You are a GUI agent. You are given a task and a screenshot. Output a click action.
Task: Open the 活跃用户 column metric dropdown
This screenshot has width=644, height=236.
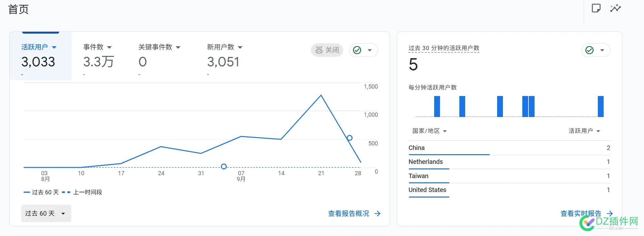pyautogui.click(x=584, y=131)
